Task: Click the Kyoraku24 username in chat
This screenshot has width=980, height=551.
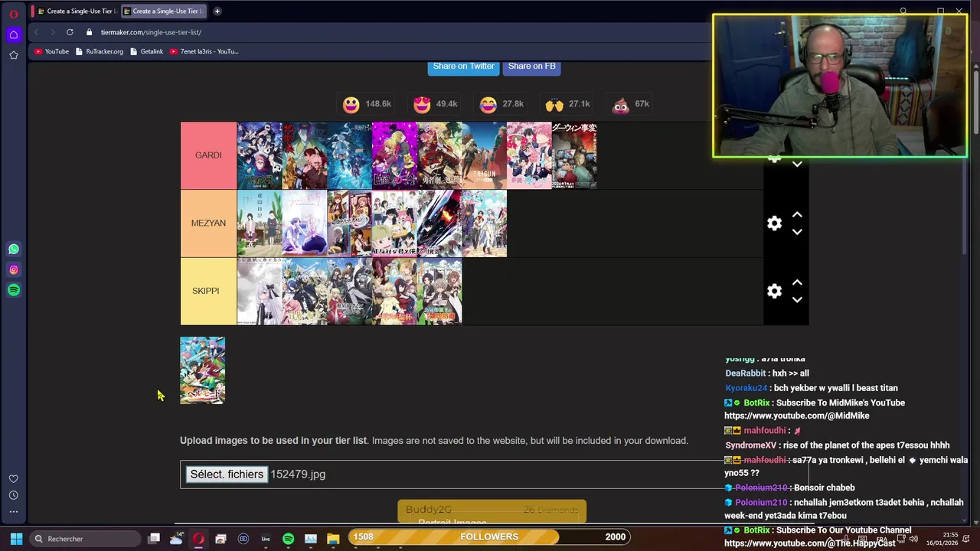Action: (x=746, y=388)
